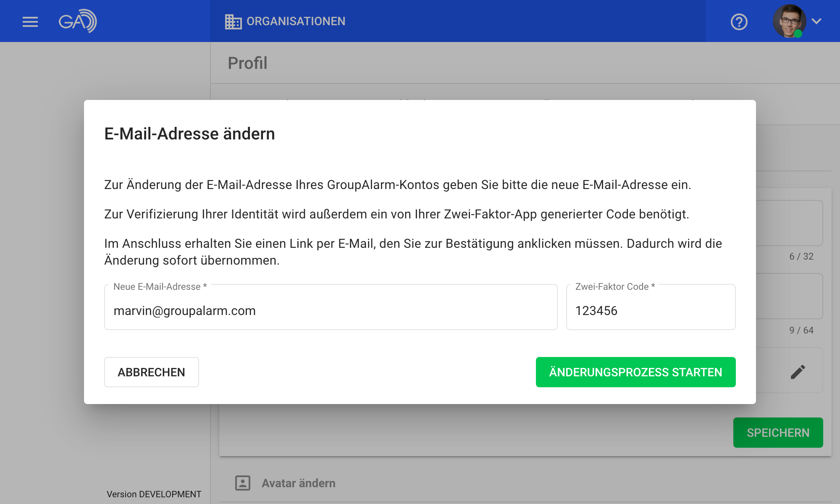Screen dimensions: 840x504
Task: Open the ORGANISATIONEN menu label
Action: 296,21
